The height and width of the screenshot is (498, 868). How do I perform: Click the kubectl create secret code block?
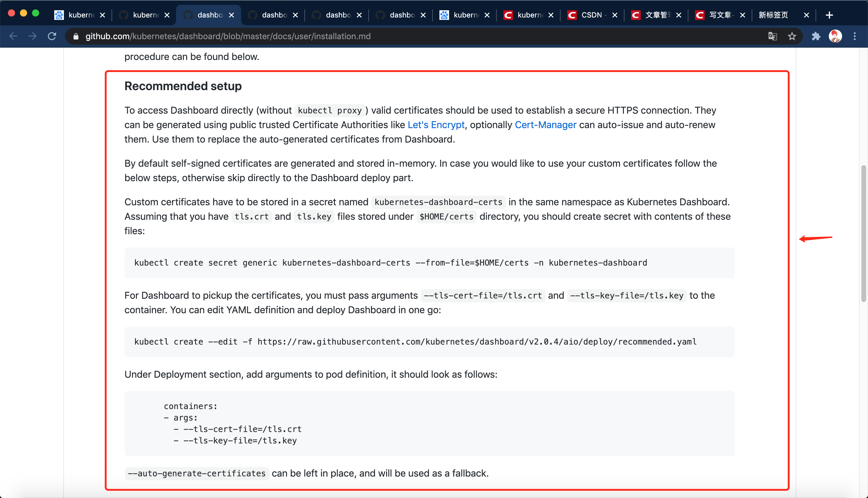(x=429, y=263)
